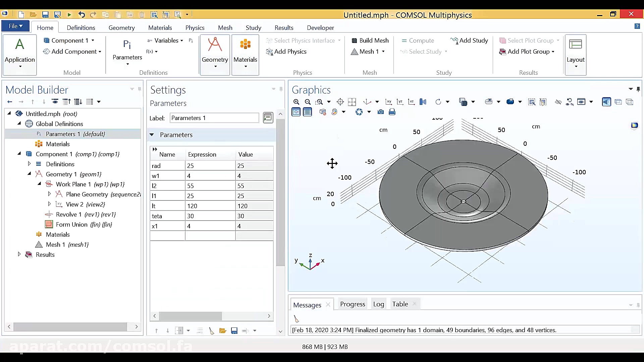644x362 pixels.
Task: Click Zoom In in Graphics toolbar
Action: pyautogui.click(x=296, y=102)
